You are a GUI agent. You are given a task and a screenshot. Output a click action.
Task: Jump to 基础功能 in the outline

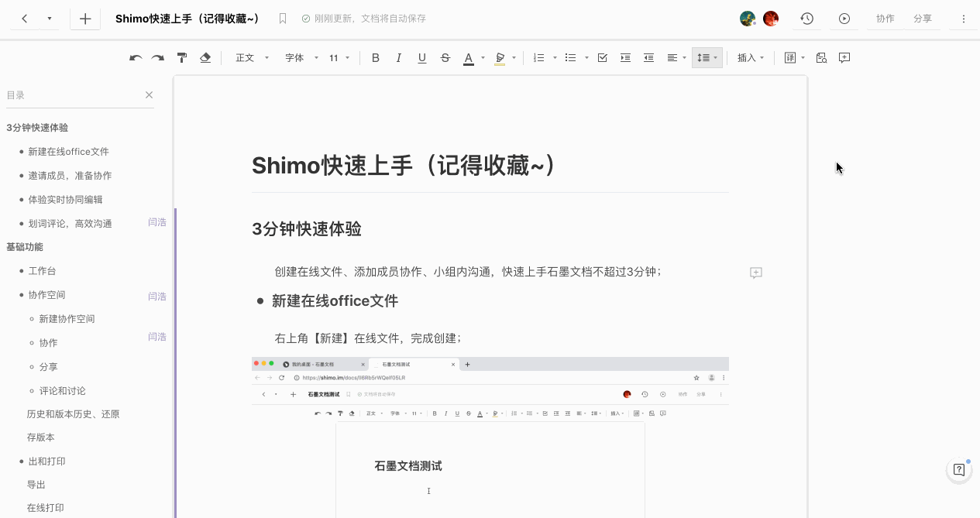tap(25, 247)
